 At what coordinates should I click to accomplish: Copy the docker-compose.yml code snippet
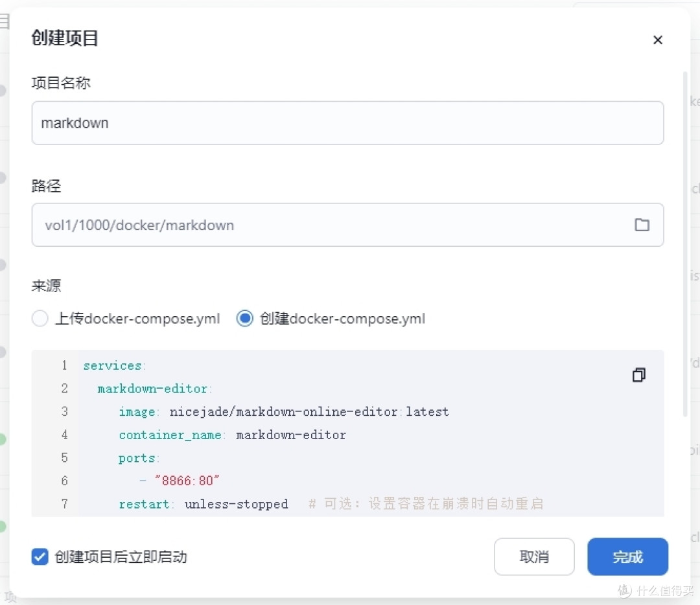pyautogui.click(x=638, y=375)
